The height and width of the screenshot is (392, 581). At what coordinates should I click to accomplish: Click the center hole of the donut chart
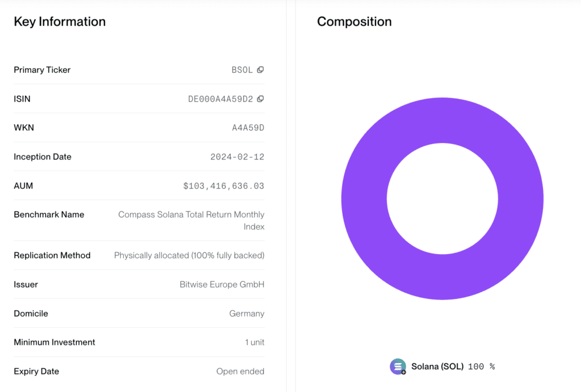(443, 198)
